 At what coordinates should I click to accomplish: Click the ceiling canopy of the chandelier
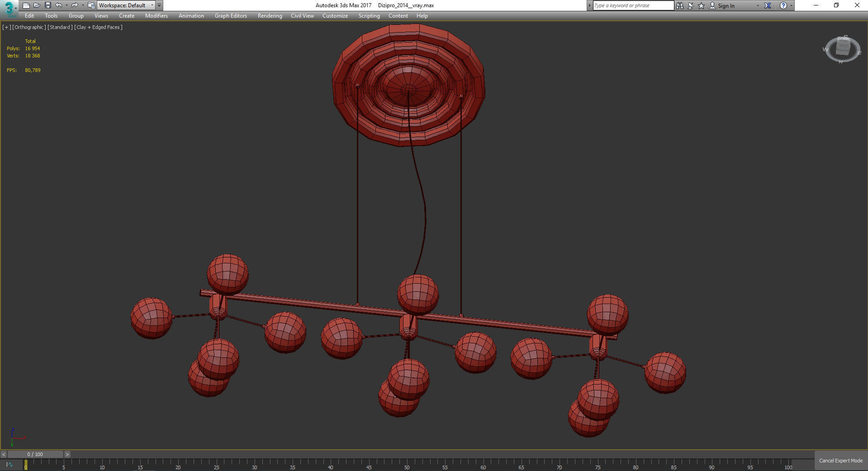(408, 85)
